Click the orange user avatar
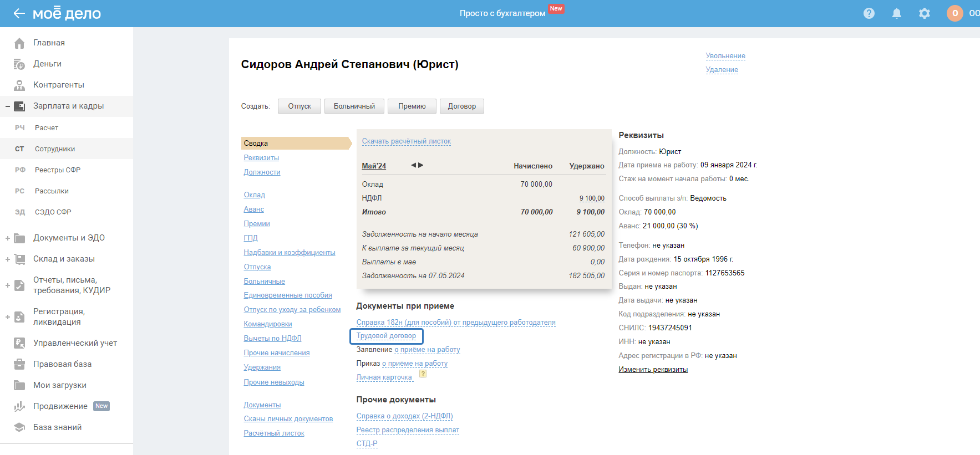980x455 pixels. point(955,13)
